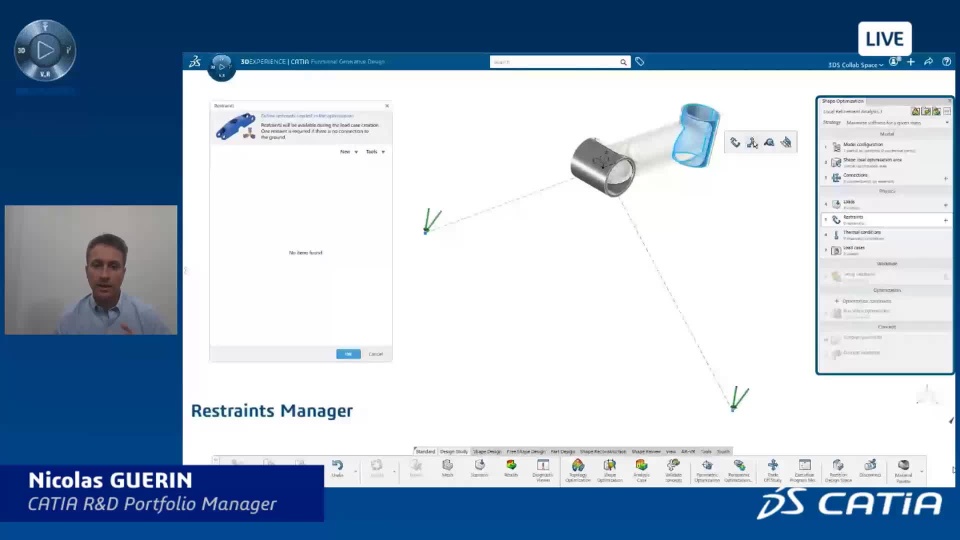The image size is (960, 540).
Task: Open the New dropdown in Restraints dialog
Action: (x=349, y=152)
